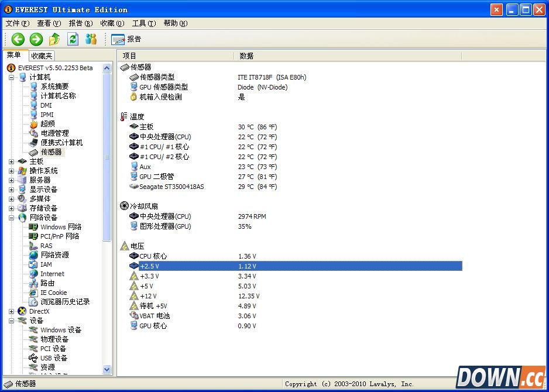Switch to the 收藏夹 tab
The image size is (549, 392).
click(x=42, y=56)
